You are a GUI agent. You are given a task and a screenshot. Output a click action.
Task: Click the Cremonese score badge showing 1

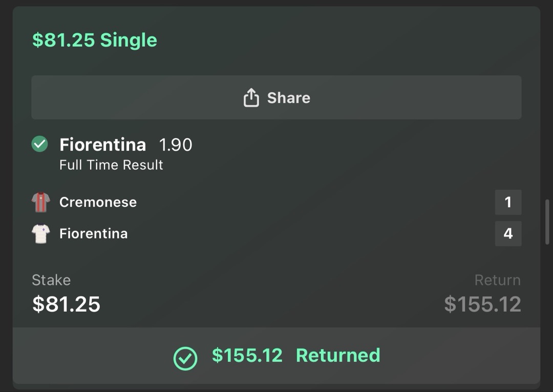point(508,202)
